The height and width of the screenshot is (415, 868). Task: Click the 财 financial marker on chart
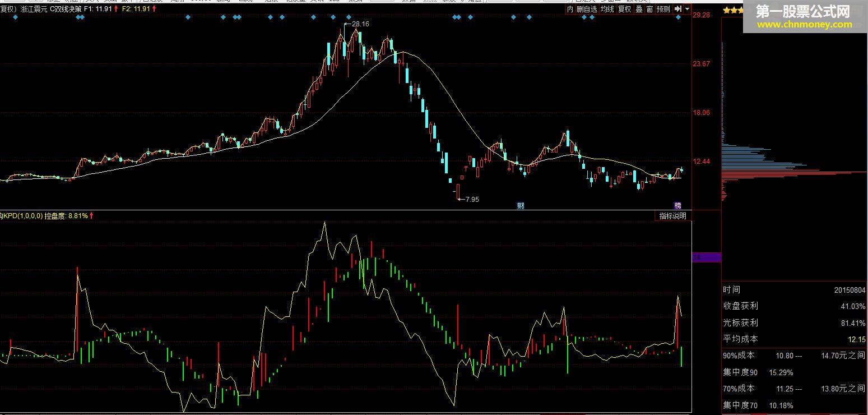pos(521,205)
